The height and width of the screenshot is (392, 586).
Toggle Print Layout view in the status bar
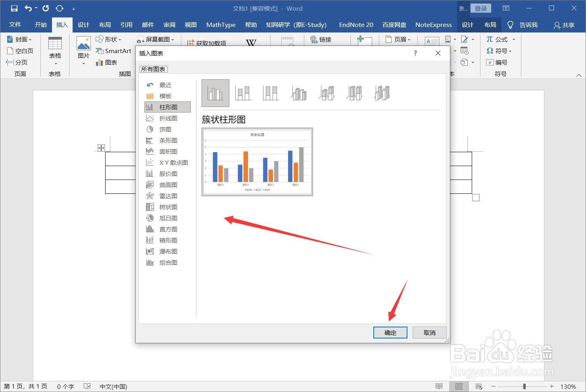coord(459,386)
